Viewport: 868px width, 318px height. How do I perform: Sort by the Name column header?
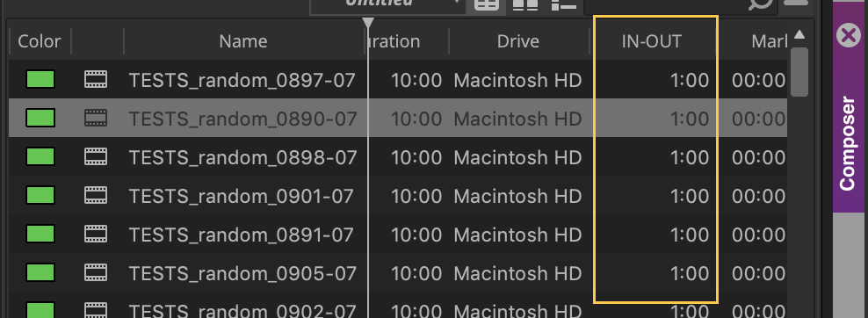click(x=243, y=41)
